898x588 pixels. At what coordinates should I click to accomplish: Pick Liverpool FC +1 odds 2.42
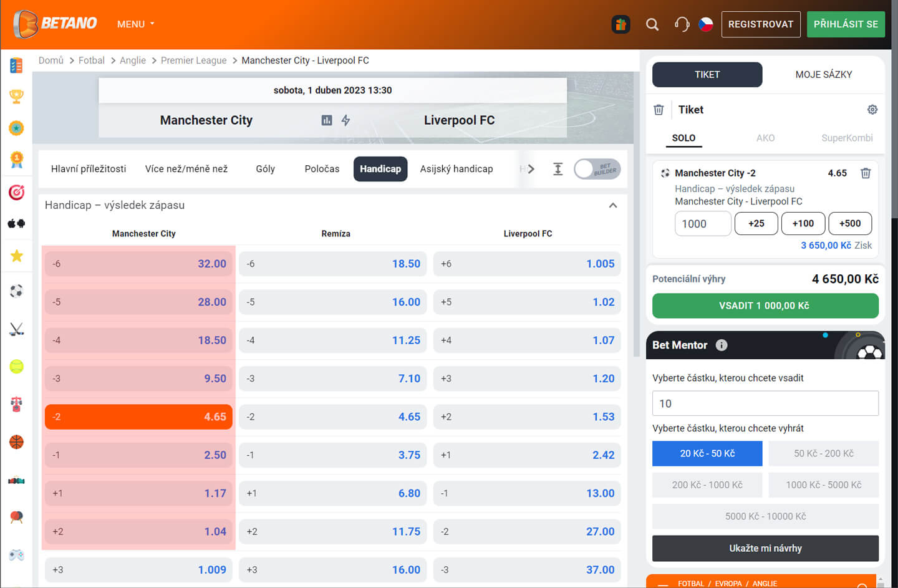point(527,455)
